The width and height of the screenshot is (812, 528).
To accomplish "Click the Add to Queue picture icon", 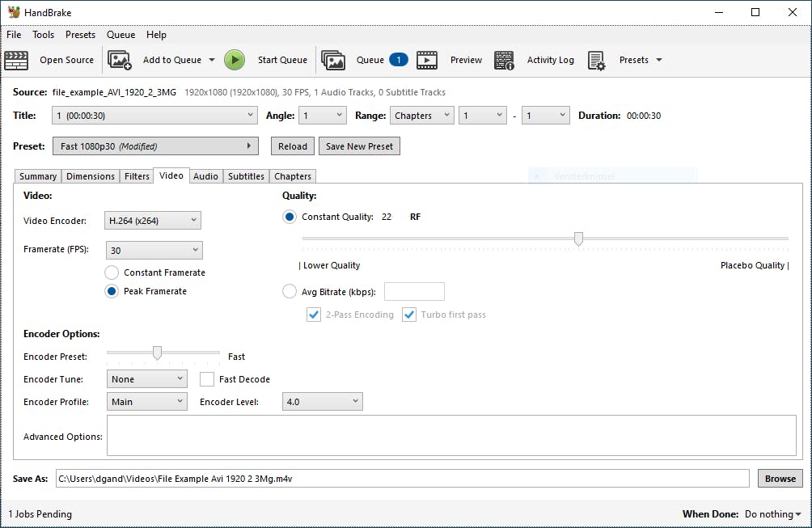I will (120, 60).
